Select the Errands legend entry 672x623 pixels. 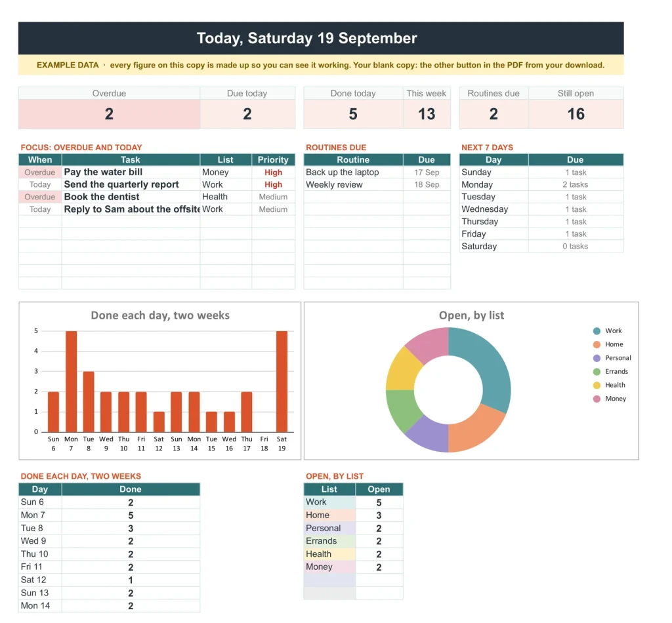click(611, 372)
